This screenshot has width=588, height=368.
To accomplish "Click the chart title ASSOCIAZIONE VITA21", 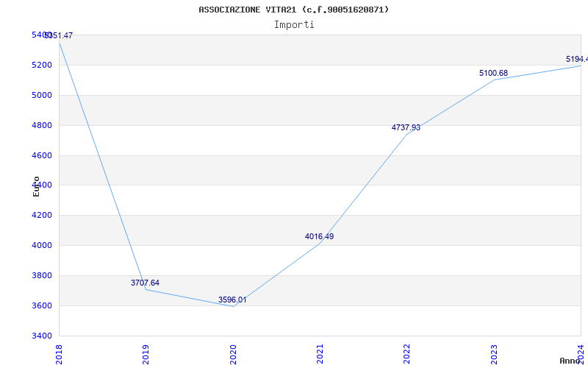I will tap(293, 10).
